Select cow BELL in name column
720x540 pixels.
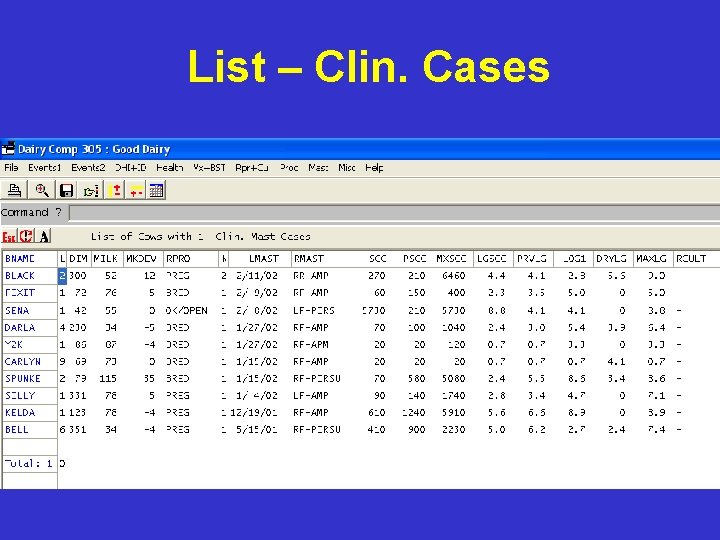[30, 429]
